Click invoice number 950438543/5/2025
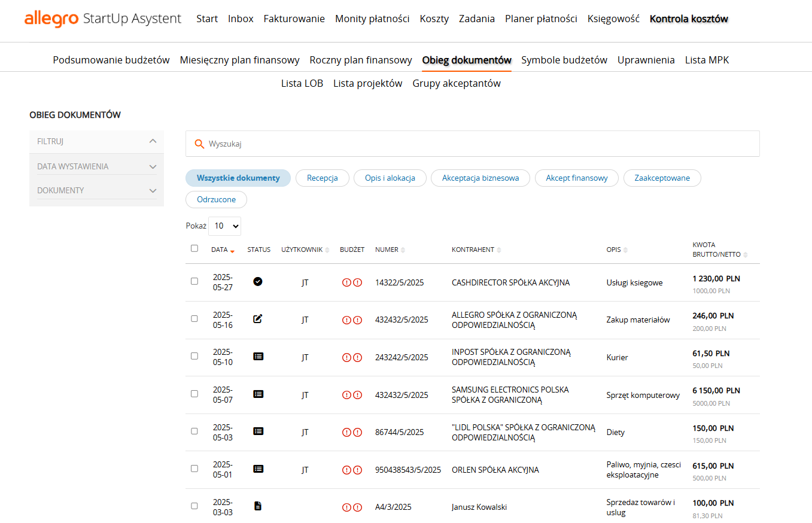 coord(408,470)
